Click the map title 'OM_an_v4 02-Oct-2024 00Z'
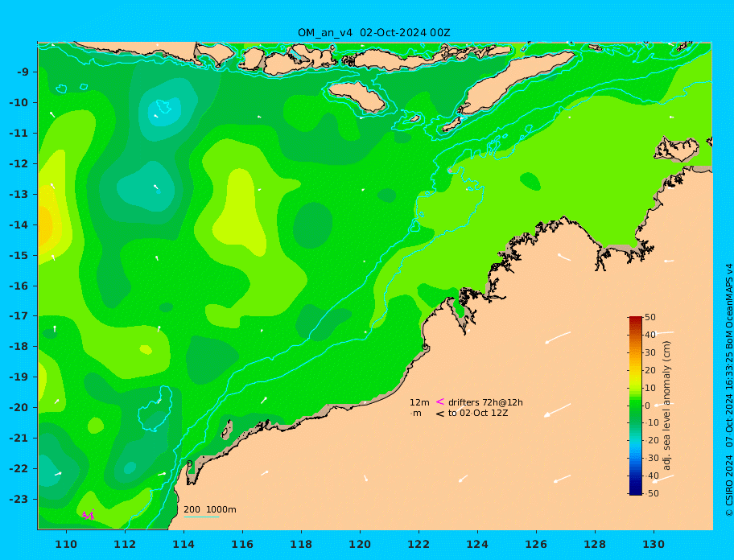This screenshot has width=734, height=560. tap(373, 33)
